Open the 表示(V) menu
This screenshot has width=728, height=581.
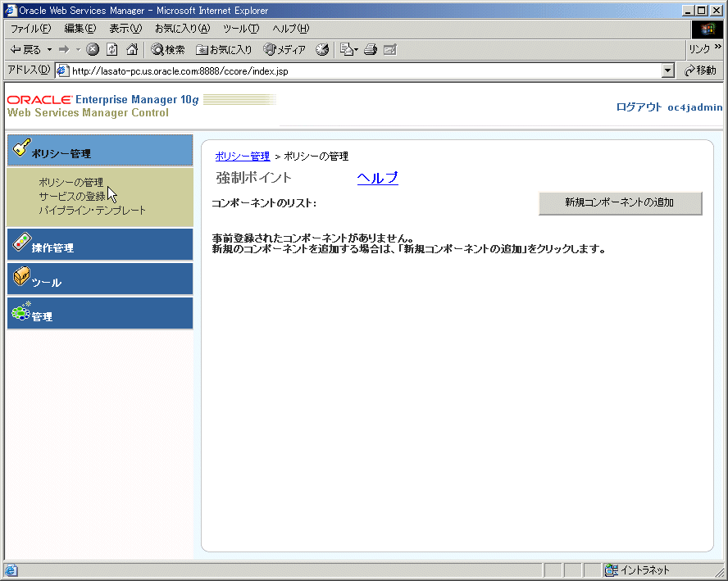[x=125, y=29]
